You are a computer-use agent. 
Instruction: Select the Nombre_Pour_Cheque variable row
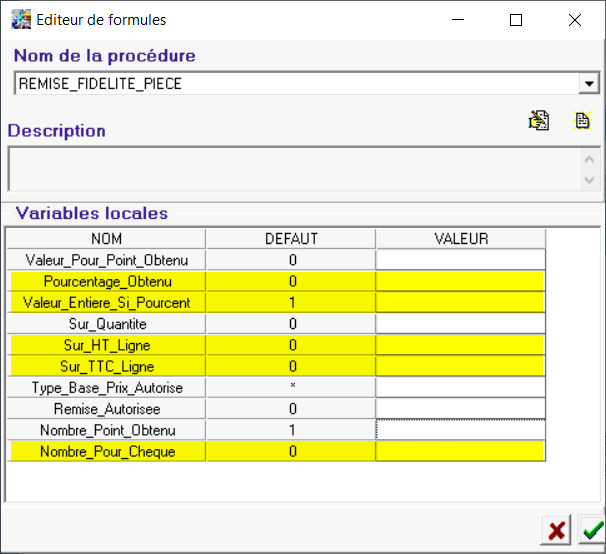click(x=106, y=451)
